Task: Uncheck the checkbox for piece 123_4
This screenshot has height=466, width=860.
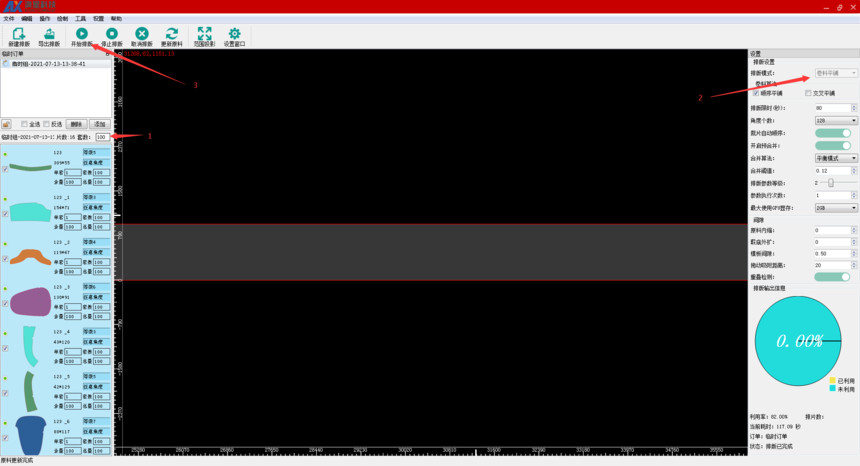Action: [x=5, y=349]
